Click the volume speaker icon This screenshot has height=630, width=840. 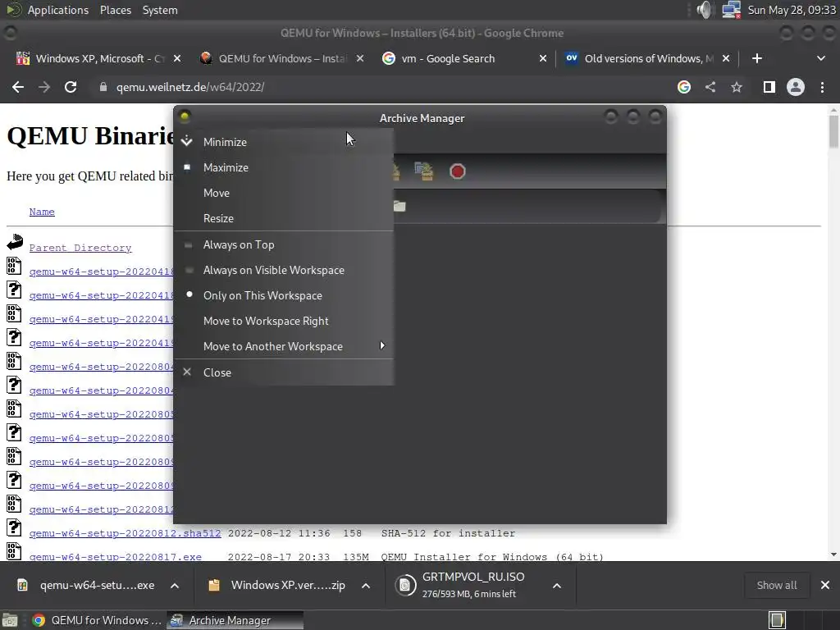[705, 10]
